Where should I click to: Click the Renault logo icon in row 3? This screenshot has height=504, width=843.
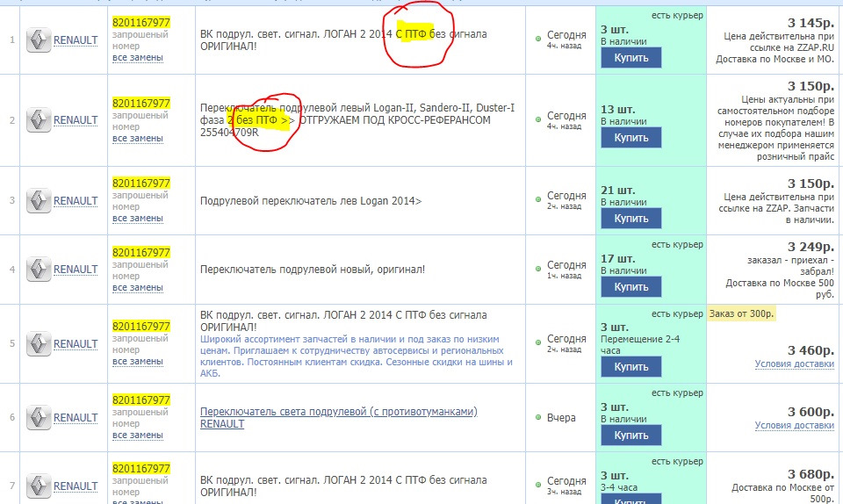(39, 200)
